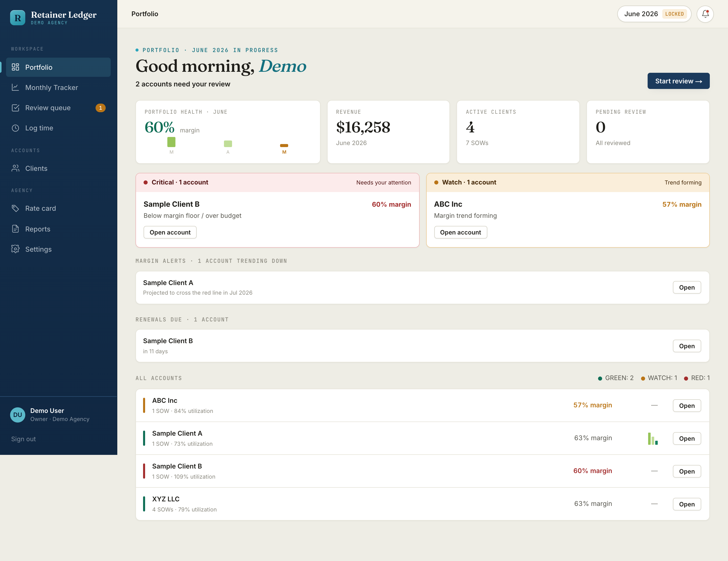Click Sample Client A margin sparkline bars
This screenshot has height=561, width=728.
653,438
